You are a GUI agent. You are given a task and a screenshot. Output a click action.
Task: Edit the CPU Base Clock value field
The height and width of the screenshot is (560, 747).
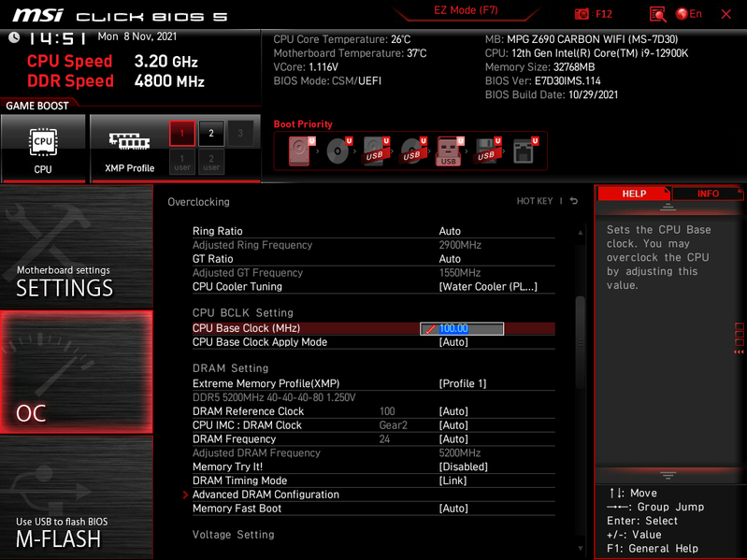pyautogui.click(x=462, y=328)
